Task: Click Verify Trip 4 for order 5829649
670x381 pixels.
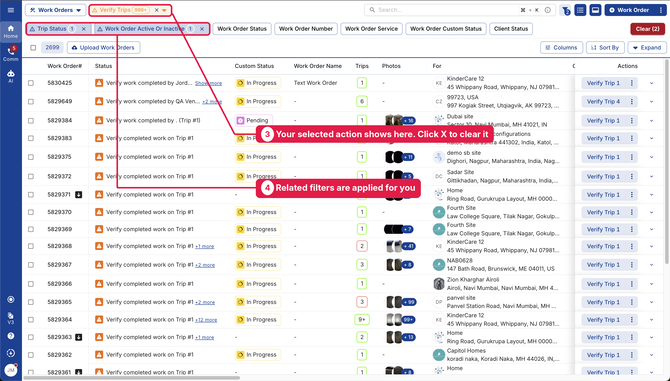Action: click(603, 101)
